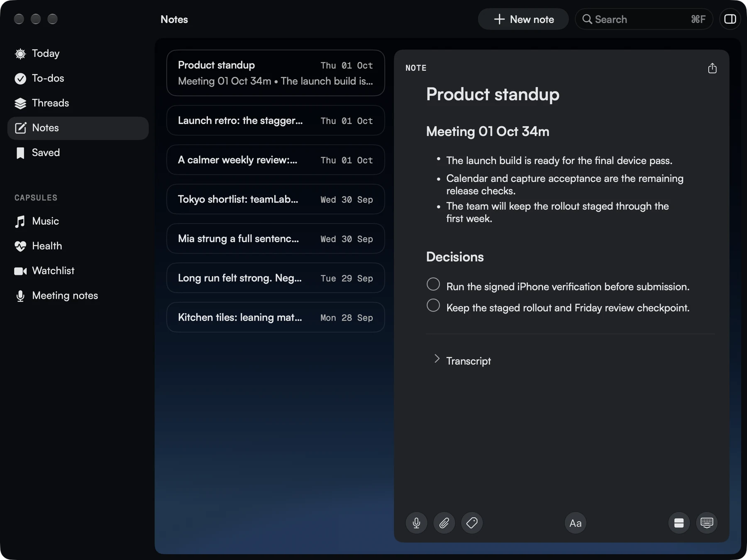Select the Notes sidebar item
The height and width of the screenshot is (560, 747).
(x=78, y=128)
